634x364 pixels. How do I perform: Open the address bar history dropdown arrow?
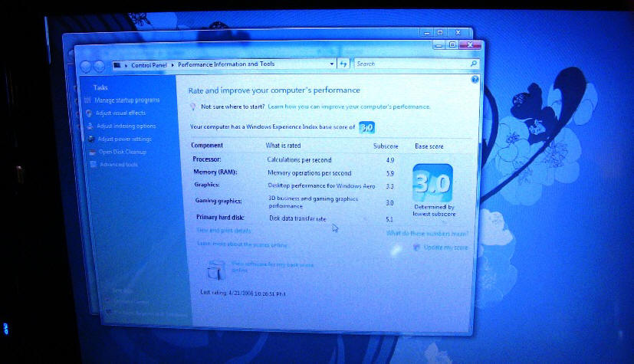pos(331,64)
